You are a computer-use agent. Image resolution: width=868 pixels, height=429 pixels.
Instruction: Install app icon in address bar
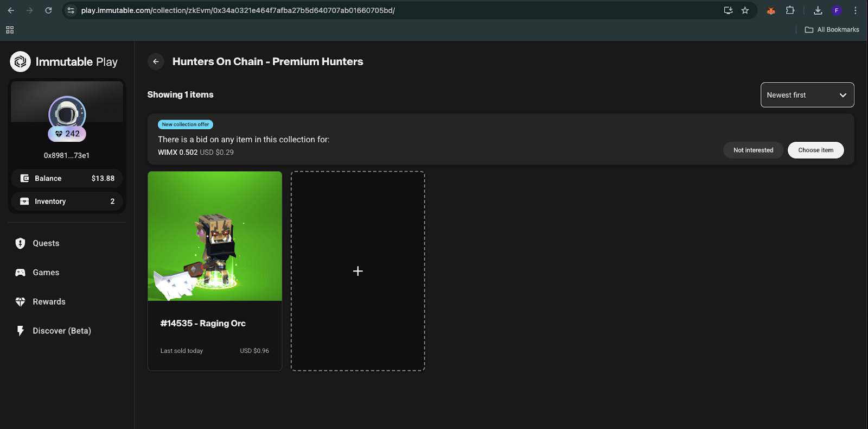[728, 10]
